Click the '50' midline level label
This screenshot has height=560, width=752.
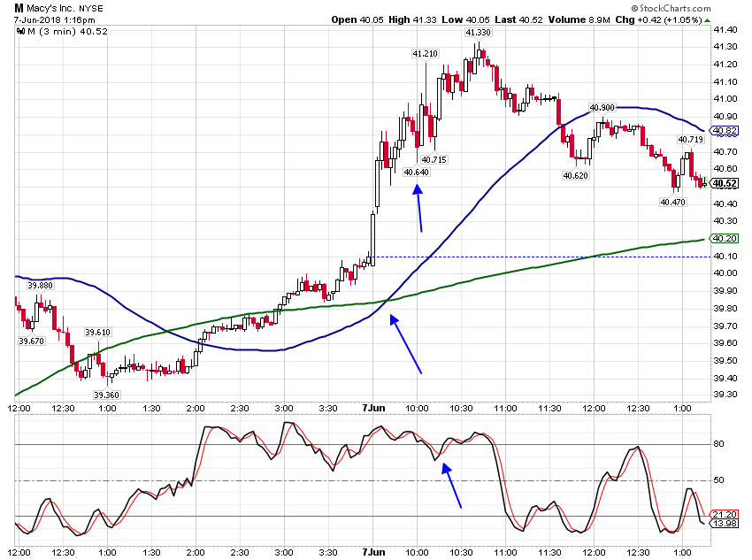(719, 480)
